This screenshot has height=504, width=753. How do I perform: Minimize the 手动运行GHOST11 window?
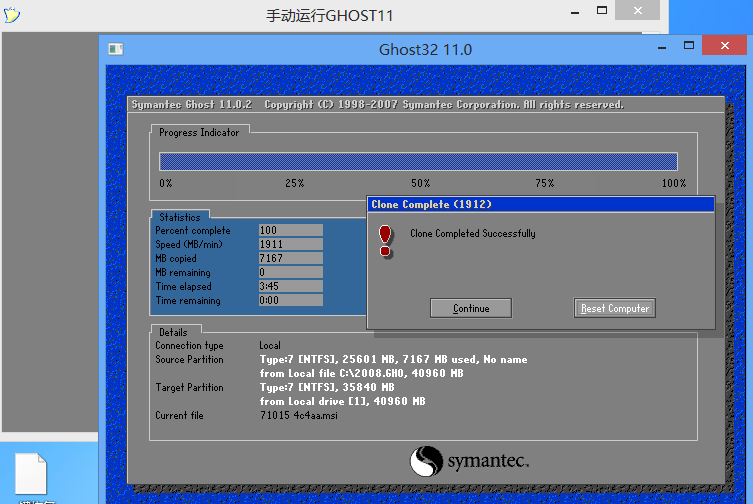coord(575,12)
